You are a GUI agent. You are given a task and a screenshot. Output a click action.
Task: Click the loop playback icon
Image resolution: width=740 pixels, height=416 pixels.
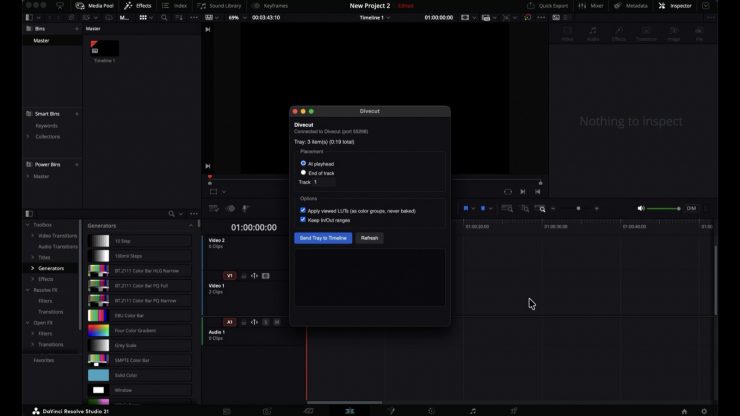pos(508,192)
